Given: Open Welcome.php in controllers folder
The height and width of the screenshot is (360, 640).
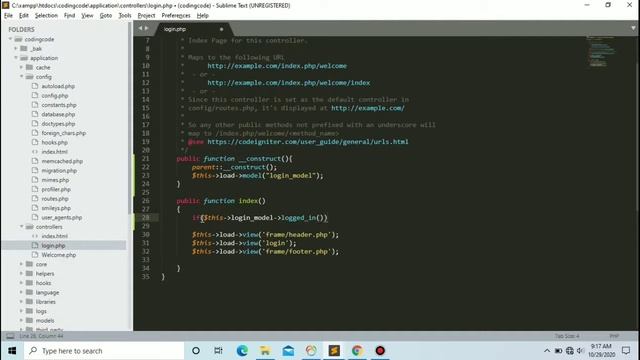Looking at the screenshot, I should click(x=58, y=255).
